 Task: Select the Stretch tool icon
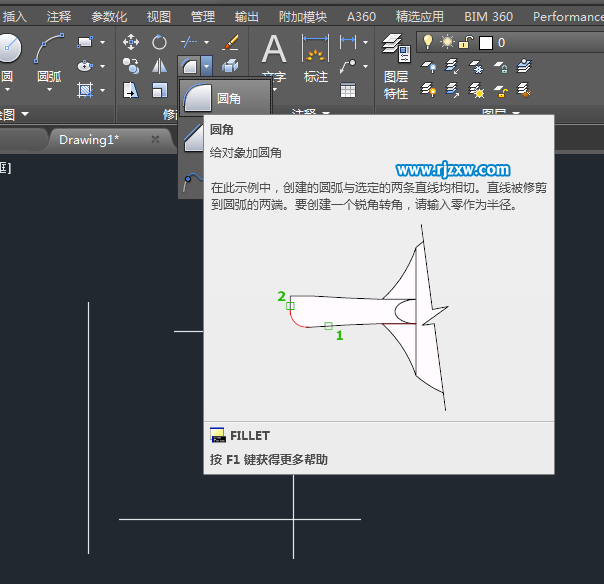(x=131, y=90)
